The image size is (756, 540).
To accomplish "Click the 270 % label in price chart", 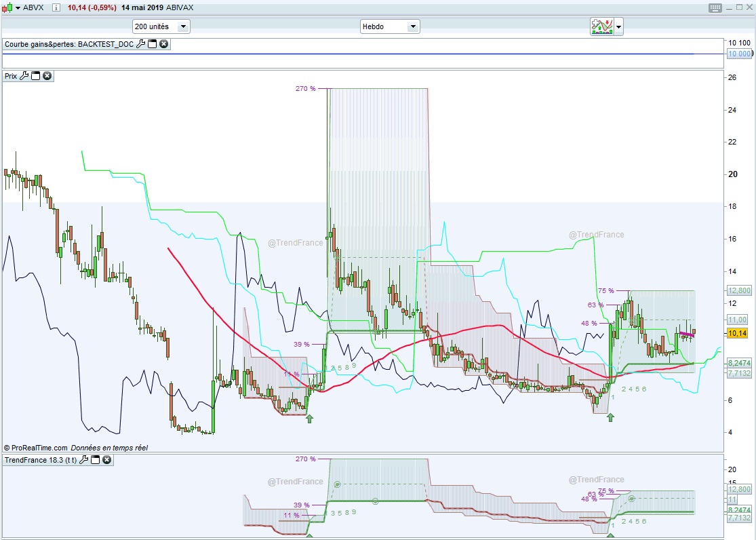I will (x=306, y=88).
